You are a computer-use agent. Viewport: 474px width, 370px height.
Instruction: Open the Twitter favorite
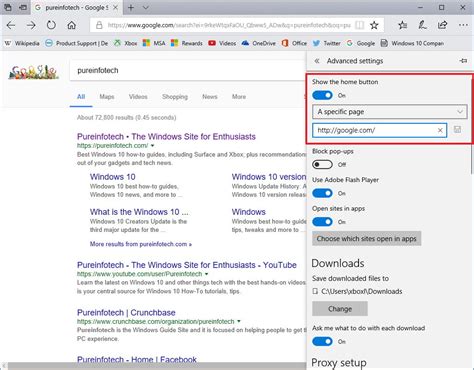click(327, 43)
